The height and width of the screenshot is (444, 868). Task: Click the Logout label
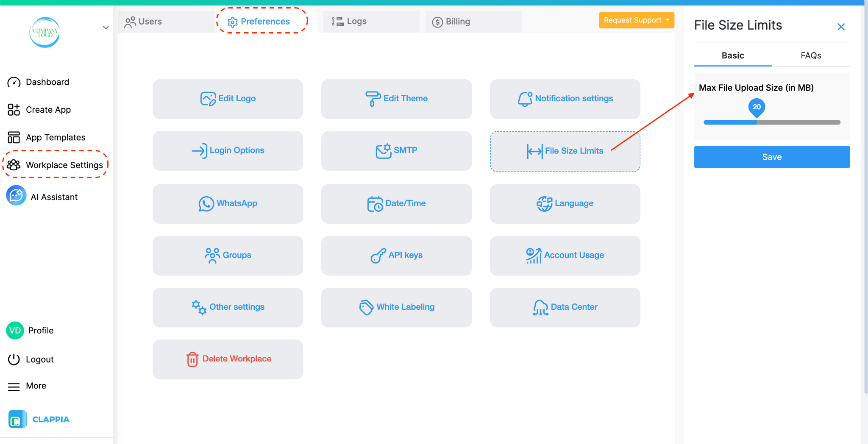click(40, 359)
